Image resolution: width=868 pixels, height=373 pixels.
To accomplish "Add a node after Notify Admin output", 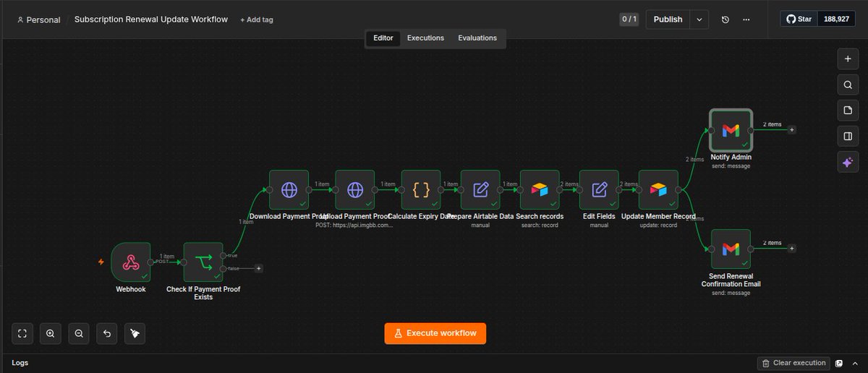I will 792,130.
